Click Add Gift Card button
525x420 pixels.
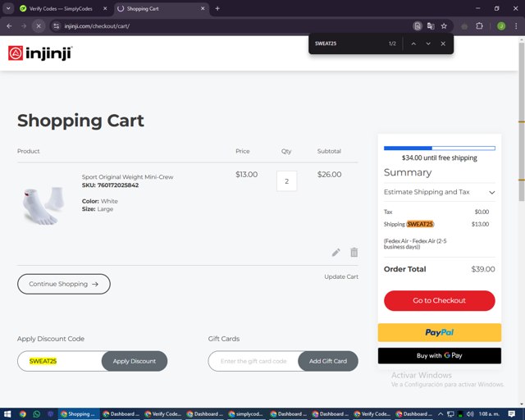pyautogui.click(x=328, y=361)
